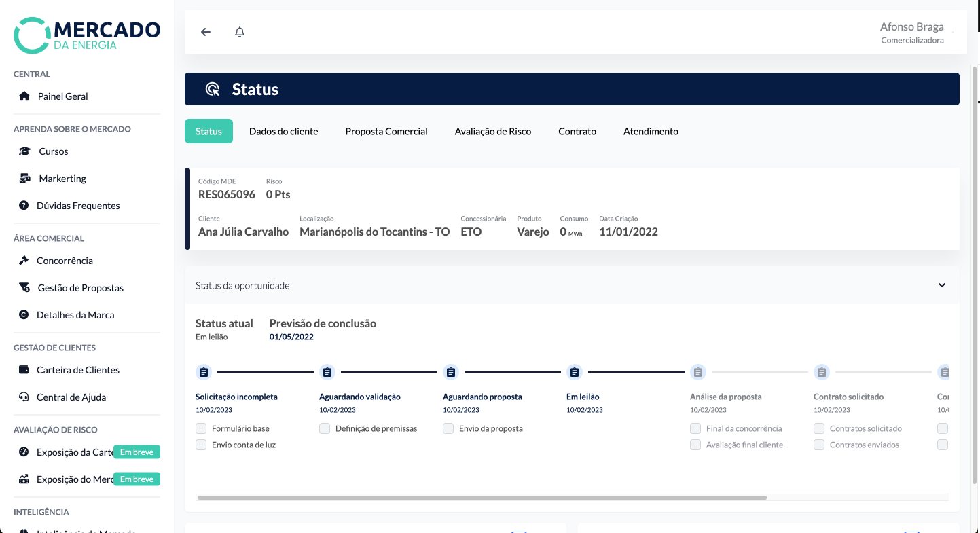The width and height of the screenshot is (980, 533).
Task: Click the Concorrência gavel icon
Action: [24, 261]
